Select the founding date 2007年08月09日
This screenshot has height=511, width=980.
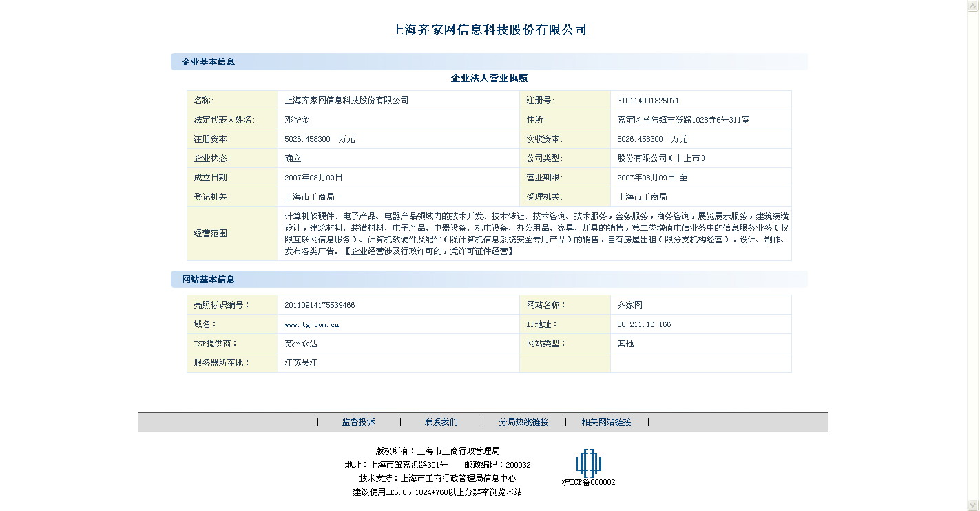coord(313,178)
